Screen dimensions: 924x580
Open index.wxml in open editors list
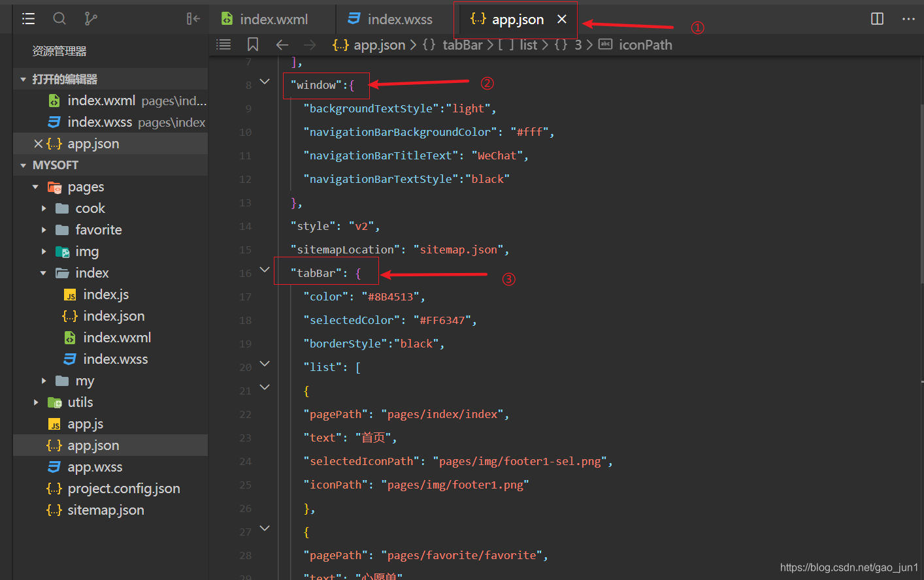(x=110, y=101)
